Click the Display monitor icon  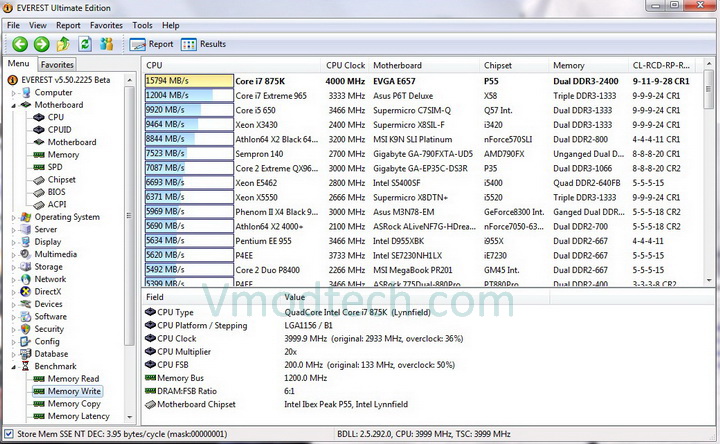tap(26, 242)
